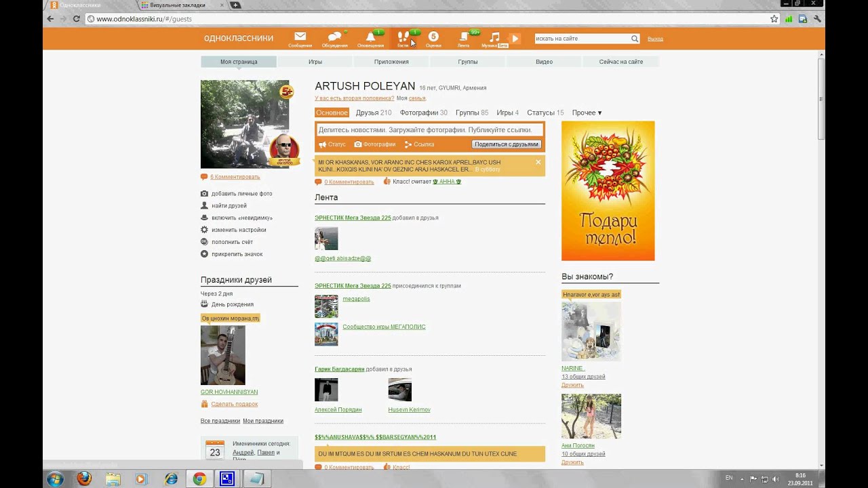This screenshot has width=868, height=488.
Task: Click Алексей Порядин friend thumbnail
Action: tap(326, 390)
